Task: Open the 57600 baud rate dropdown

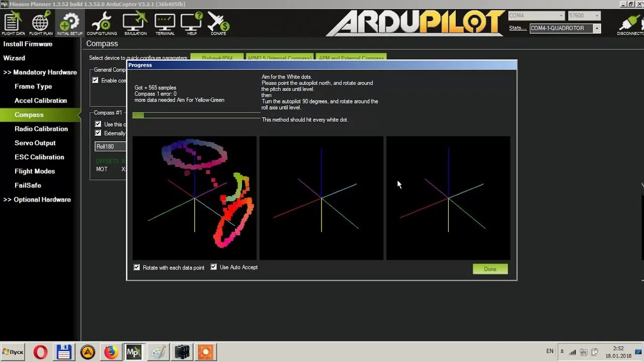Action: point(584,16)
